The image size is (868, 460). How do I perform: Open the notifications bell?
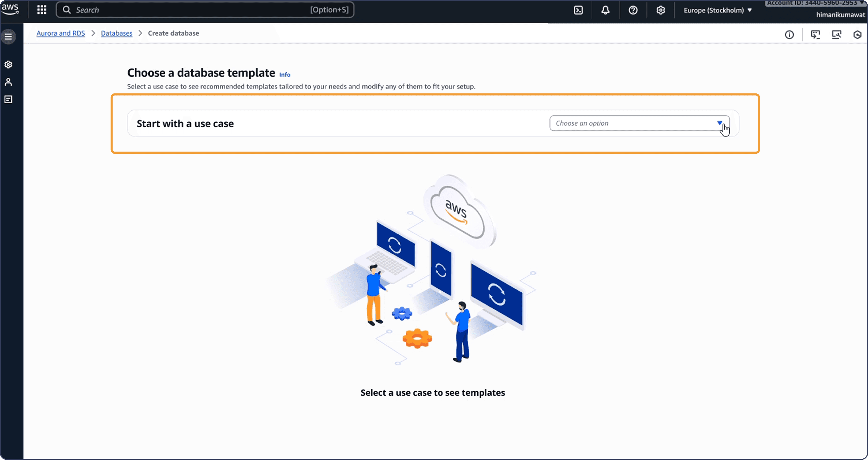pyautogui.click(x=605, y=10)
